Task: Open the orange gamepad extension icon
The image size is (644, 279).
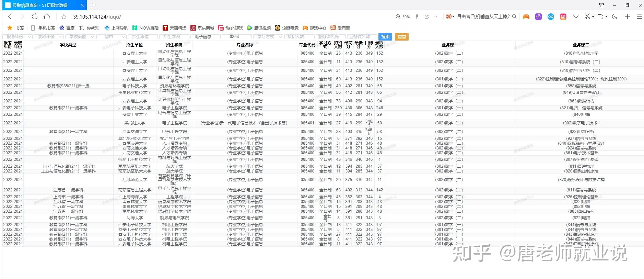Action: pos(526,16)
